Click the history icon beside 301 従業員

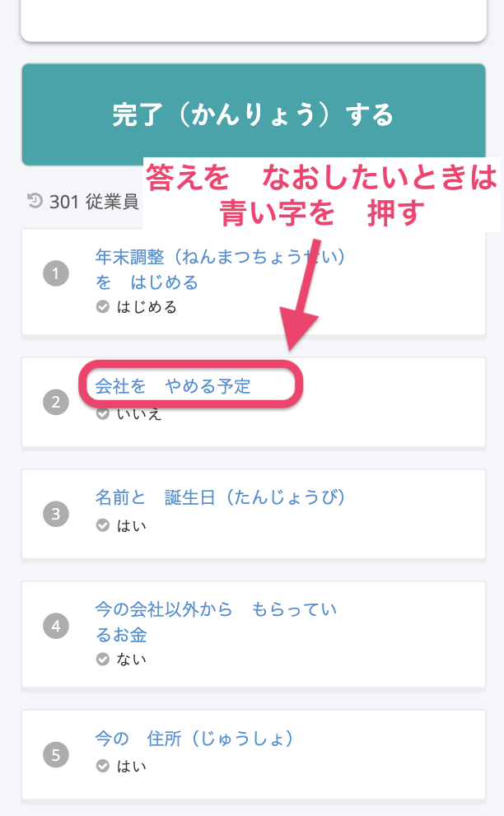click(x=35, y=200)
